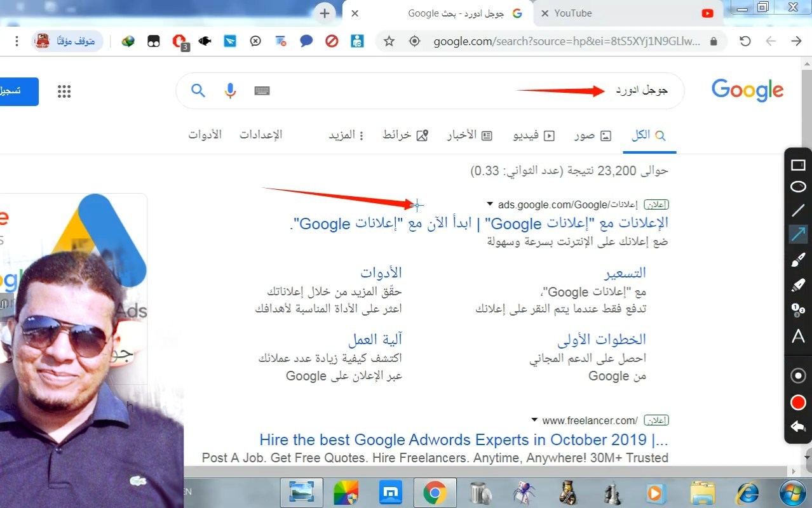Bookmark this page with the star icon

coord(389,41)
